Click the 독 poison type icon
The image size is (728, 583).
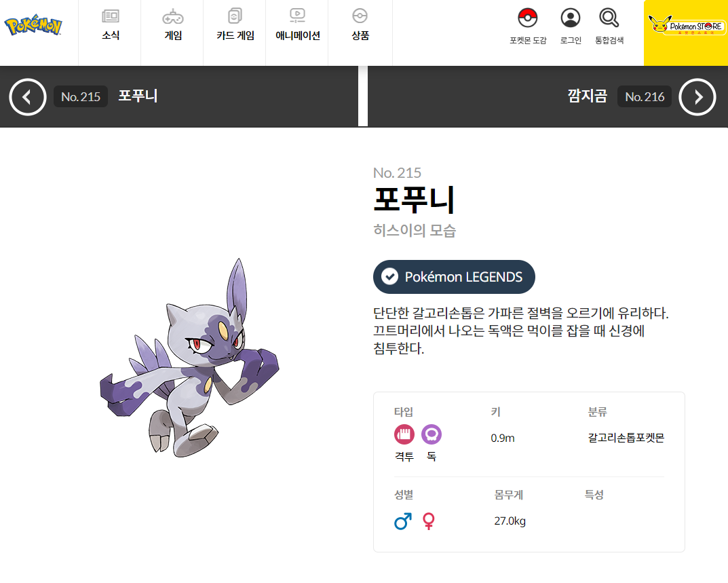(432, 435)
